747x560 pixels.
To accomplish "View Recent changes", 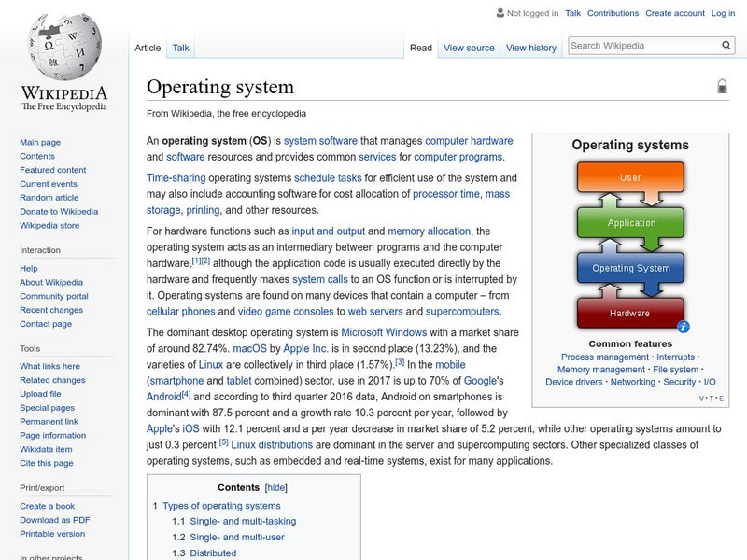I will pyautogui.click(x=51, y=310).
